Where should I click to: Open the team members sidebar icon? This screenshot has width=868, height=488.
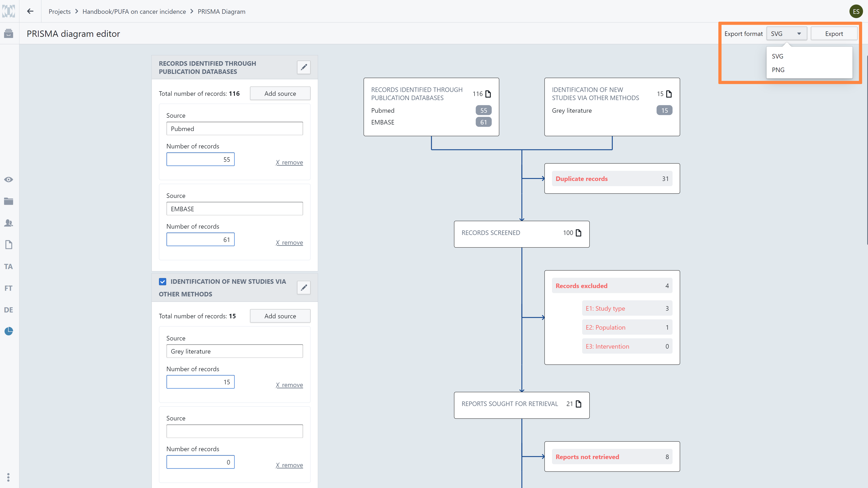click(9, 223)
